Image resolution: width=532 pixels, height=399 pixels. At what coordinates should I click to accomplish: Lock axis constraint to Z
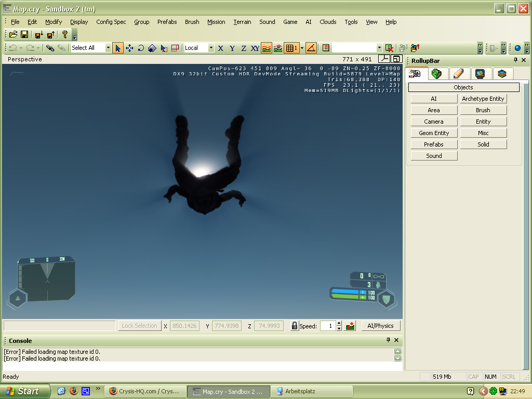[244, 48]
